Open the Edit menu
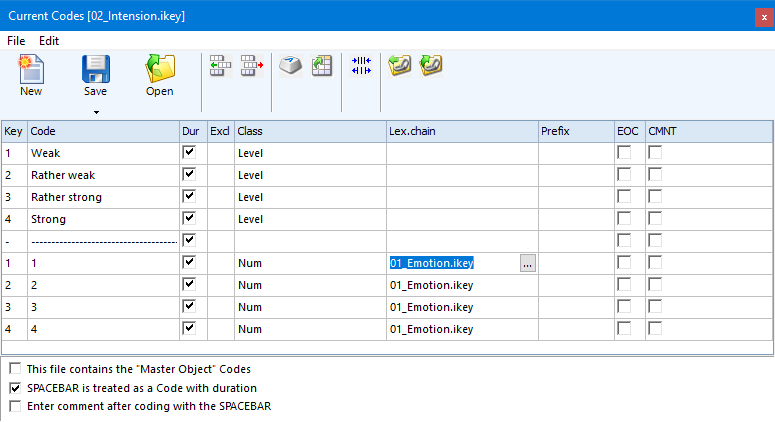Screen dimensions: 775x422 pos(49,41)
